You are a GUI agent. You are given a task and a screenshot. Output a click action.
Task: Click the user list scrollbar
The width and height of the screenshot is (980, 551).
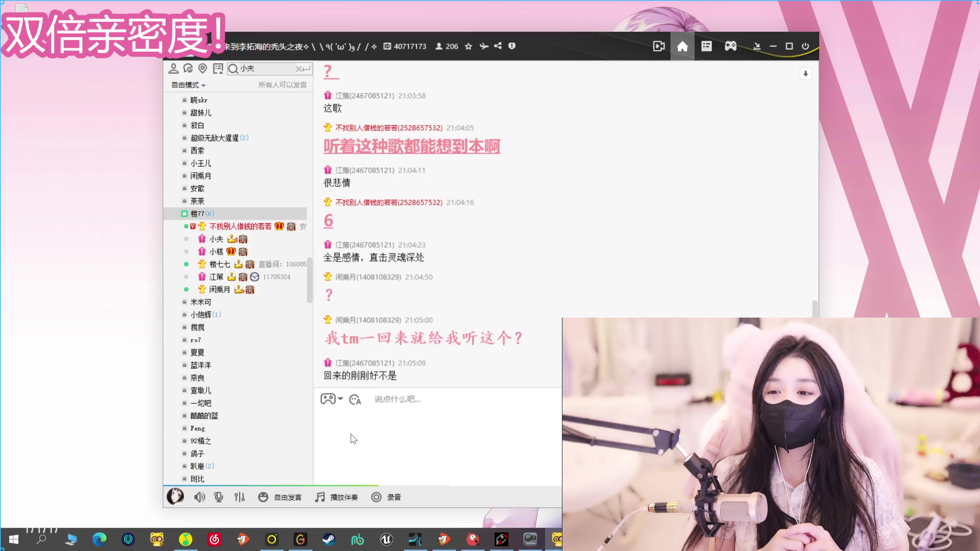[310, 279]
